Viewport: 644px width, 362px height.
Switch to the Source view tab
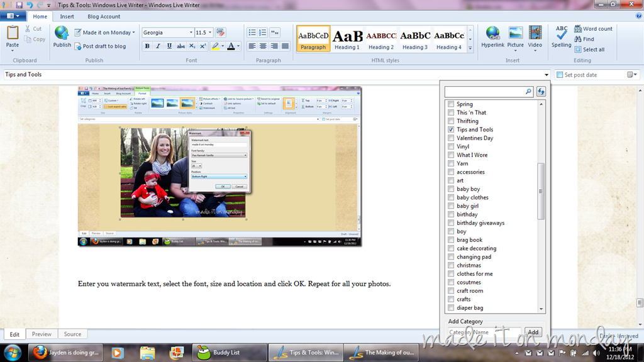coord(72,334)
